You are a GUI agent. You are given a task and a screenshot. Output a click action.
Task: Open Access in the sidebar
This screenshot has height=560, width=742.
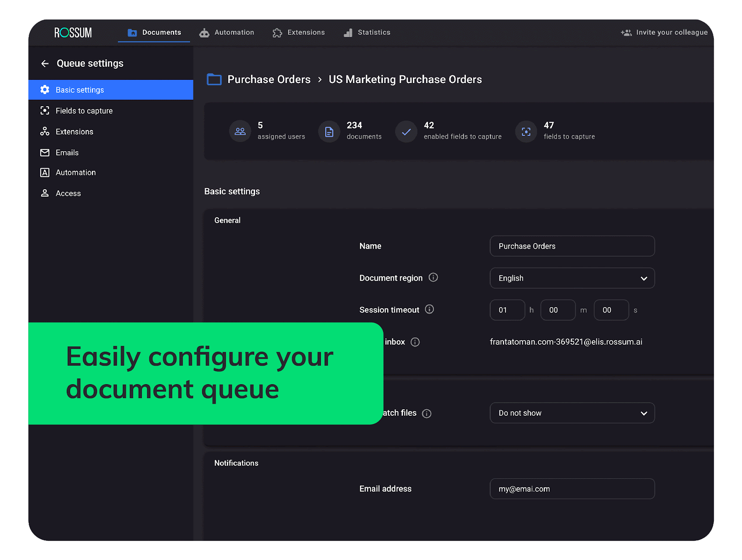click(x=111, y=193)
